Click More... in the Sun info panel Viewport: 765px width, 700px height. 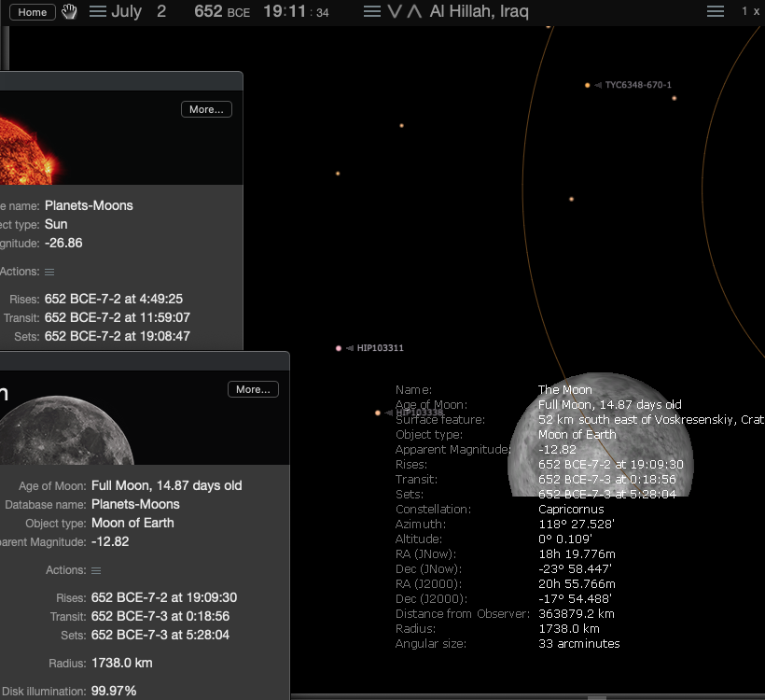[206, 109]
